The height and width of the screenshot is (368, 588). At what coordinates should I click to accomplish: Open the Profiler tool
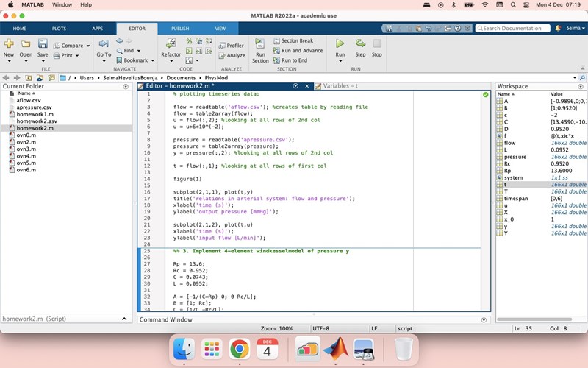pyautogui.click(x=232, y=46)
